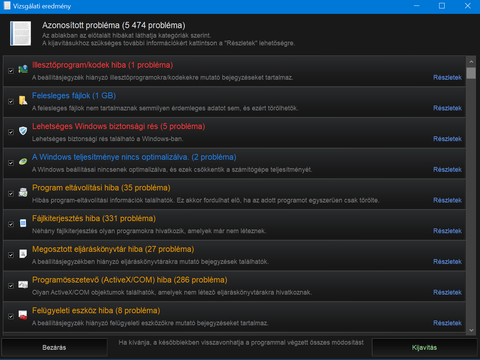Deselect the Fájlkiterjesztés hiba checkbox

(11, 224)
